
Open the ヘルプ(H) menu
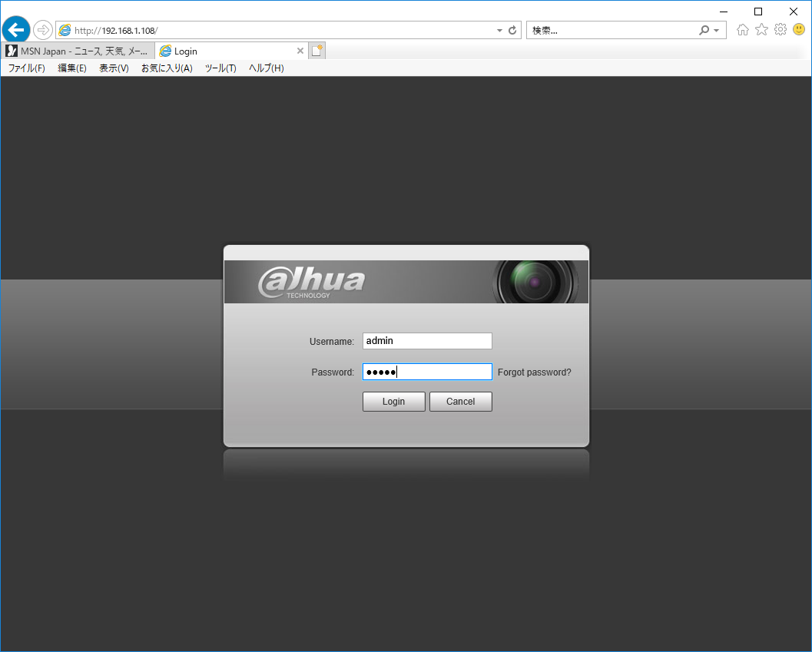(266, 68)
